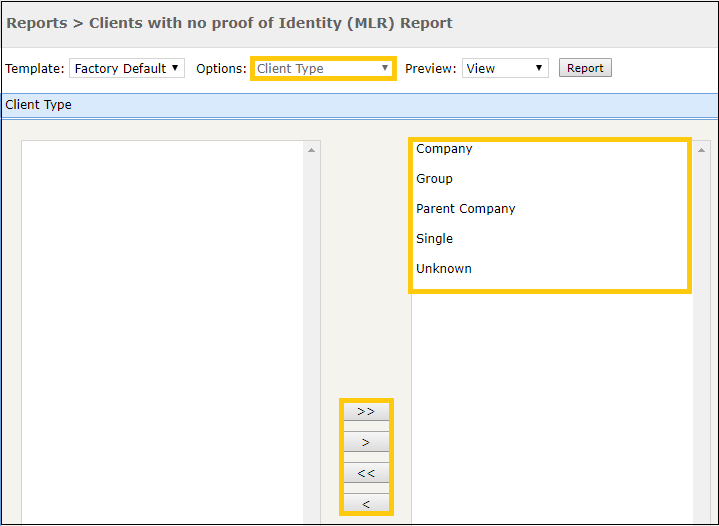719x526 pixels.
Task: Open the Template Factory Default dropdown
Action: pyautogui.click(x=127, y=68)
